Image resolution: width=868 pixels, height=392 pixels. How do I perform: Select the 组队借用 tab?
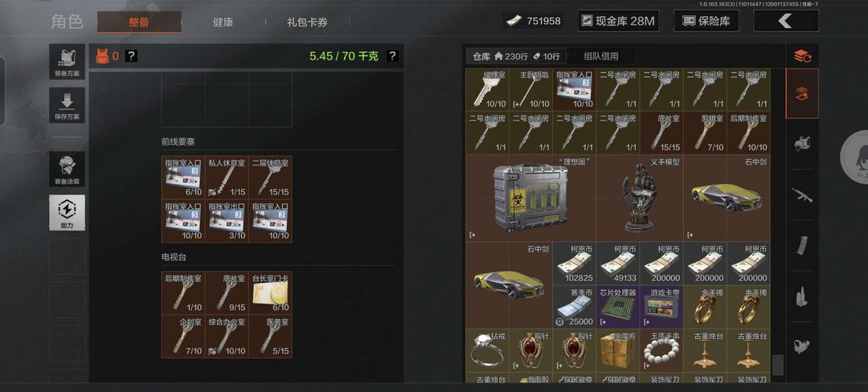point(600,56)
